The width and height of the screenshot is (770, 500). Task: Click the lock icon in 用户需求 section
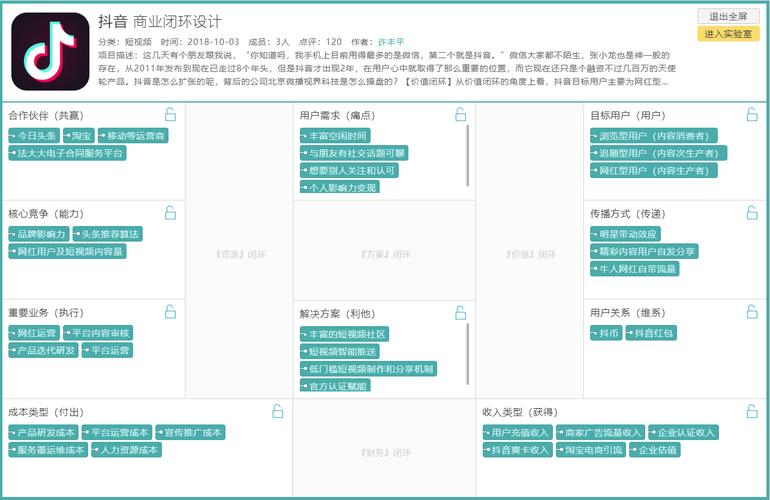click(461, 115)
